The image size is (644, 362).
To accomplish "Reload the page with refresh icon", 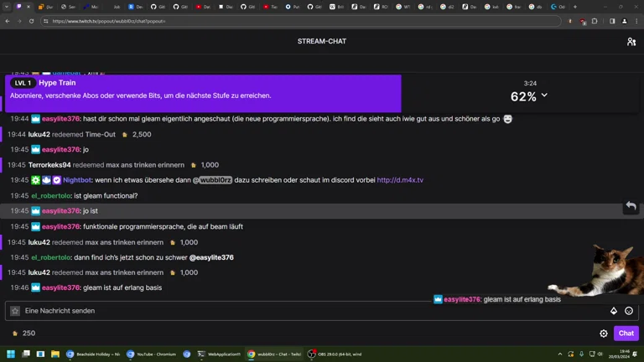I will click(x=31, y=21).
